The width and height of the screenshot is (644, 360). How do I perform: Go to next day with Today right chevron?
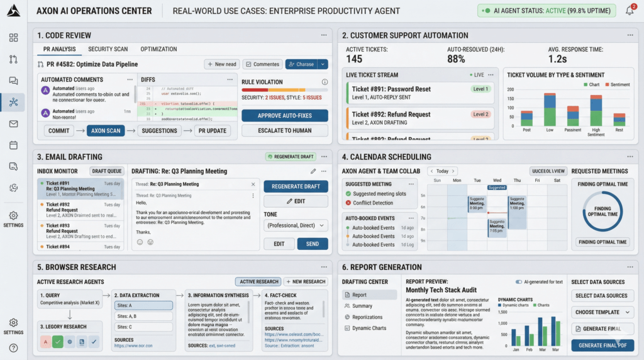(x=453, y=171)
